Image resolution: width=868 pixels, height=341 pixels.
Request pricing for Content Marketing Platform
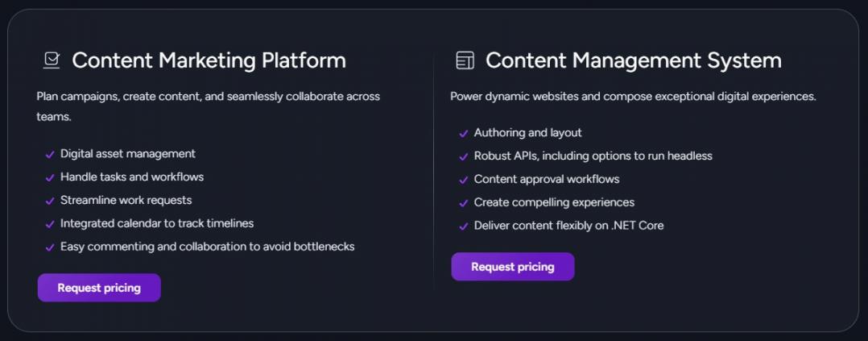coord(99,288)
